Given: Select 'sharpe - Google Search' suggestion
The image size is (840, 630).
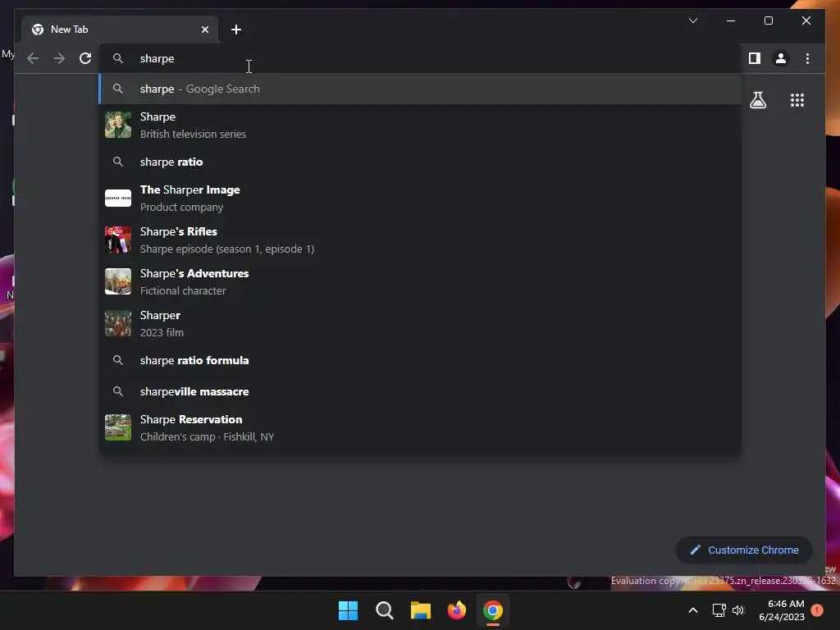Looking at the screenshot, I should tap(421, 89).
